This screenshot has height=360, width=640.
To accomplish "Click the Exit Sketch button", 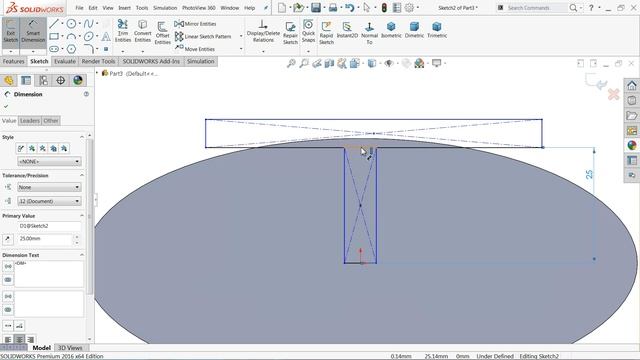I will [11, 32].
